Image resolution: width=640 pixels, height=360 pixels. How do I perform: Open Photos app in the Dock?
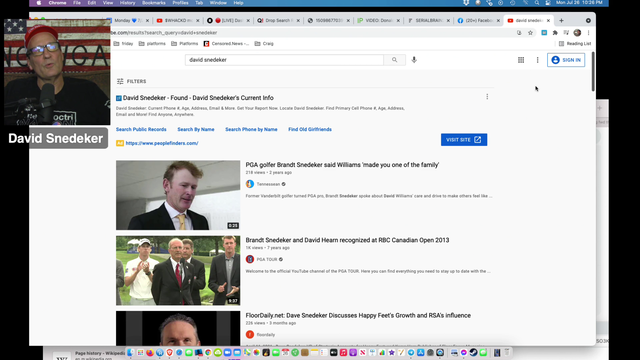[x=256, y=353]
